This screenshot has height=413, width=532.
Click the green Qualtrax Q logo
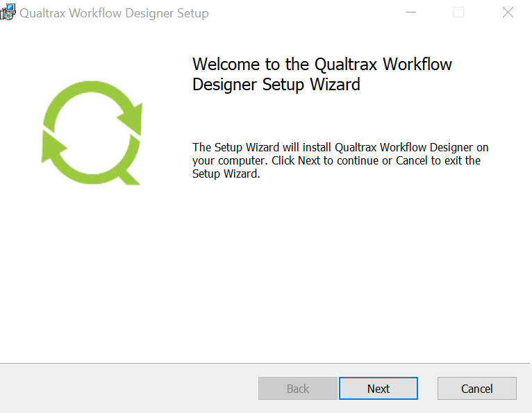pyautogui.click(x=92, y=133)
